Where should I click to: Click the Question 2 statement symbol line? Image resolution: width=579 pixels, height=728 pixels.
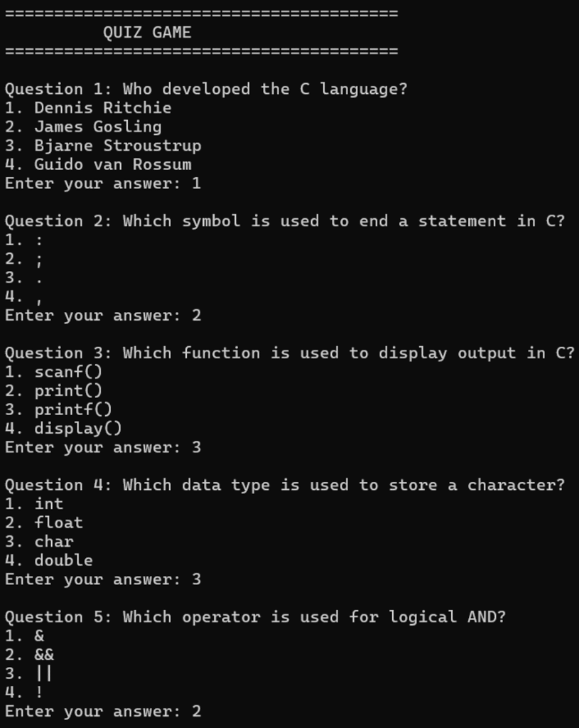tap(285, 222)
